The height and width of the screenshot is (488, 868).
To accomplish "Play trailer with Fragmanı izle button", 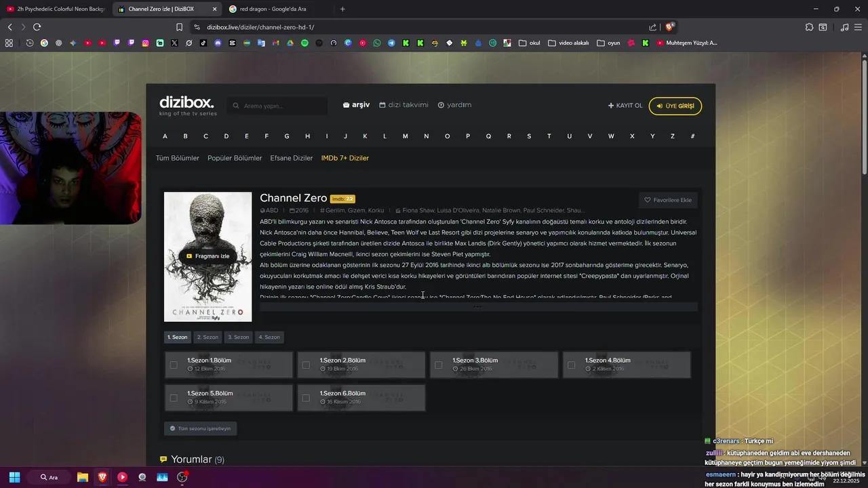I will [208, 256].
